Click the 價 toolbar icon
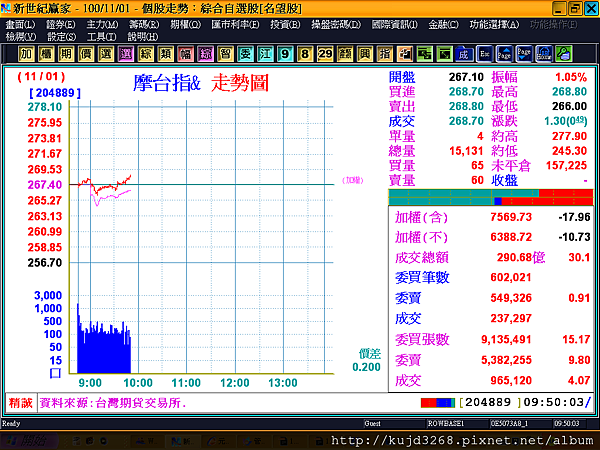Image resolution: width=600 pixels, height=450 pixels. tap(86, 54)
